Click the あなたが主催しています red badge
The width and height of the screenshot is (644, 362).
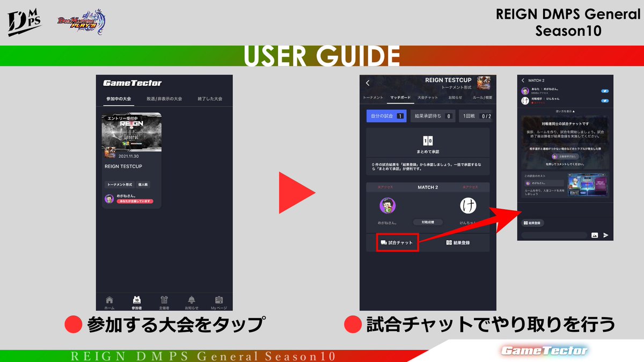[135, 201]
